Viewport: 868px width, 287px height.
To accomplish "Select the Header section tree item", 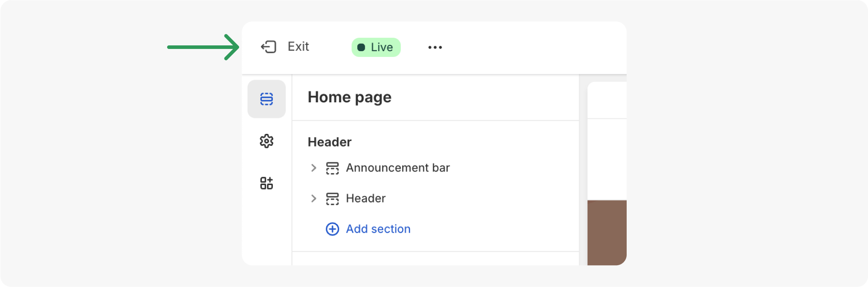I will [x=366, y=198].
